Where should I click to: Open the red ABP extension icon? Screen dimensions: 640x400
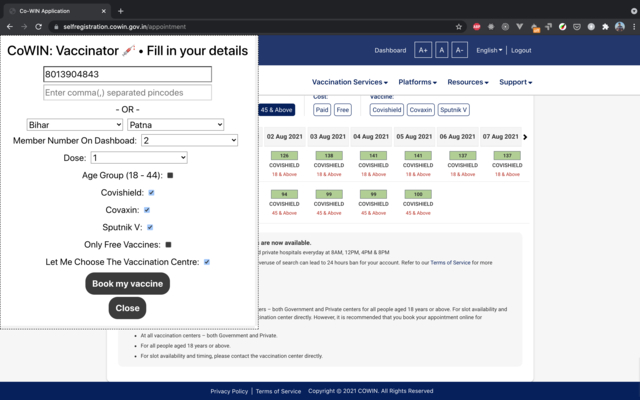(x=476, y=27)
